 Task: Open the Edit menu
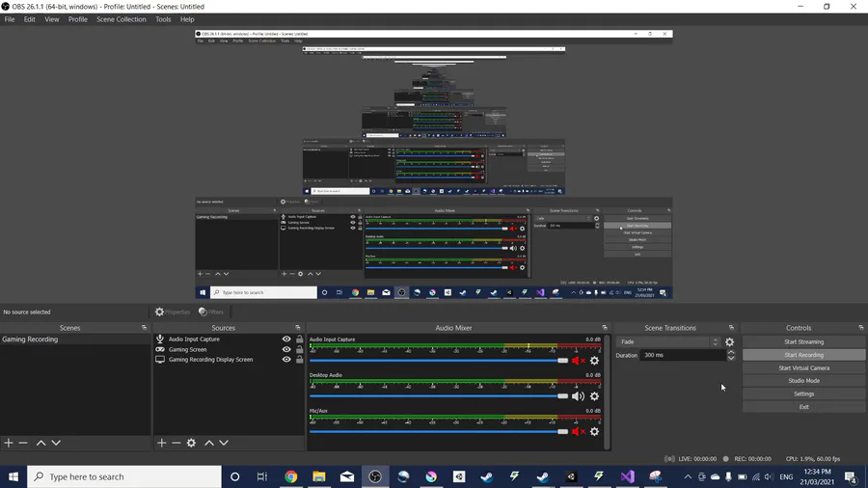29,19
